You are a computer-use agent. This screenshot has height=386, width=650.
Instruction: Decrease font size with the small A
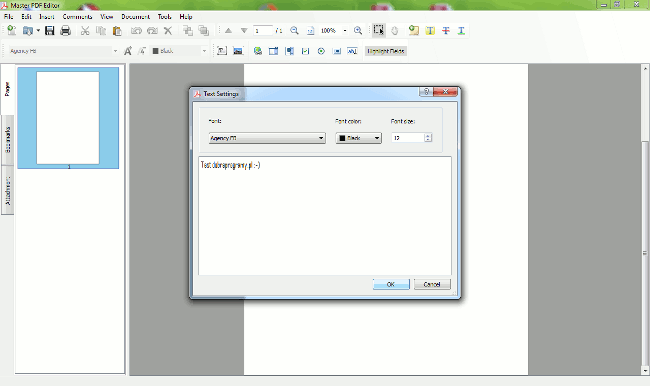click(x=142, y=51)
